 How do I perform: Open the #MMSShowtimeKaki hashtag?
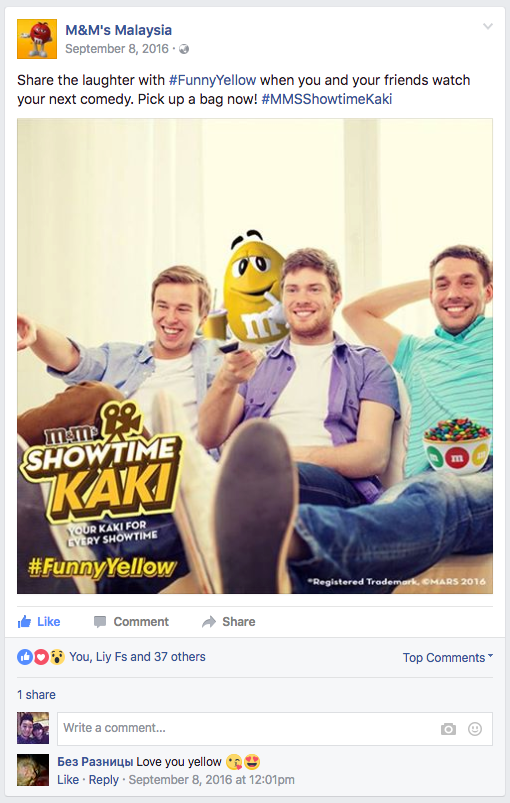coord(327,99)
